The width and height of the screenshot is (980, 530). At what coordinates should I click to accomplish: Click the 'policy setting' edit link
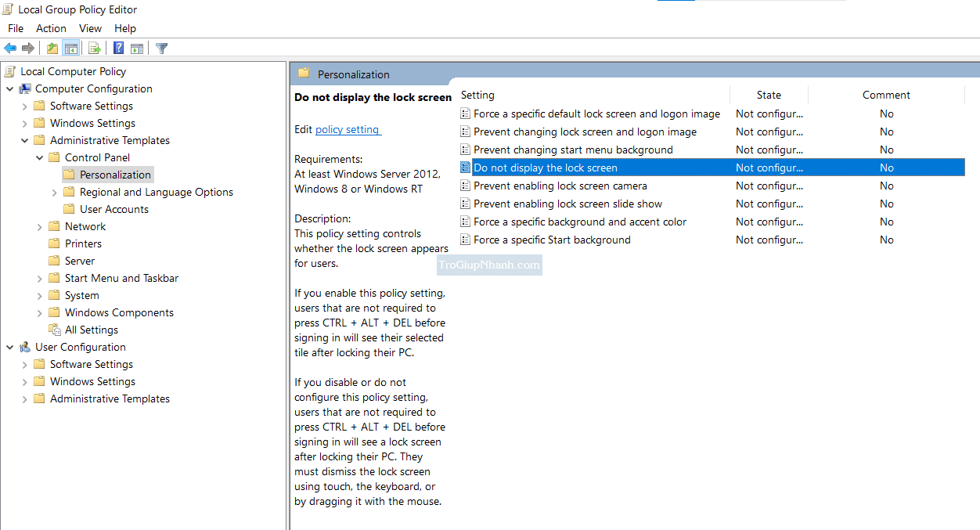(x=348, y=130)
